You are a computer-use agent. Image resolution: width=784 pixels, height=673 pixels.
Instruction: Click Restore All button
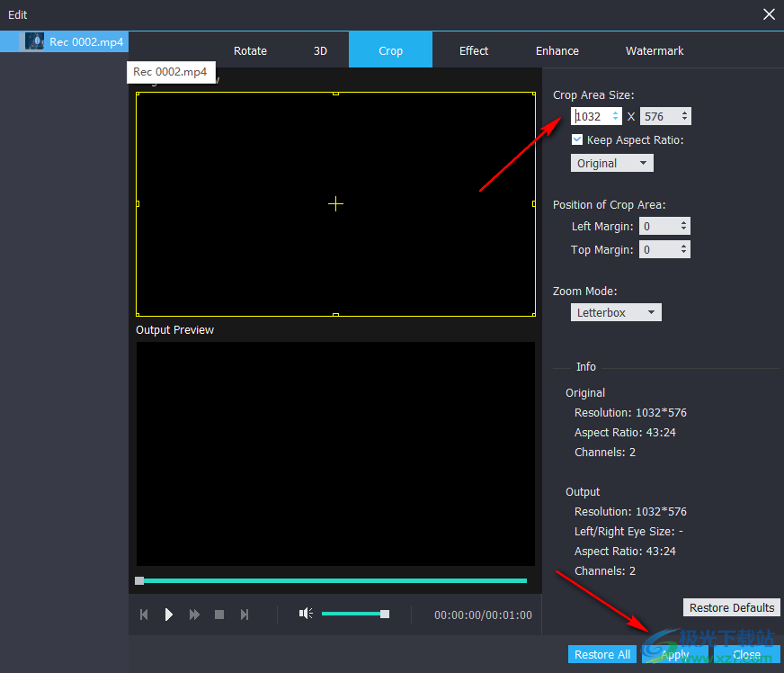602,654
